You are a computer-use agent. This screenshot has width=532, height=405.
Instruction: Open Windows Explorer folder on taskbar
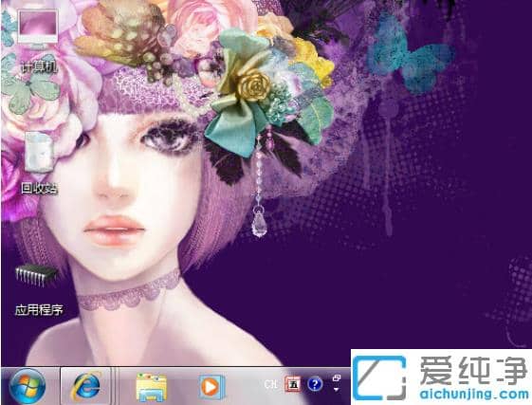click(x=152, y=387)
